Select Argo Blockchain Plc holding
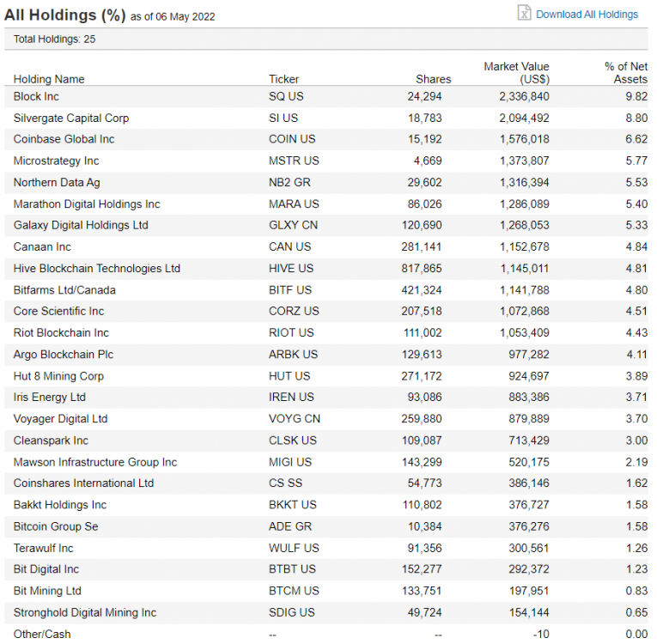657x644 pixels. [64, 355]
